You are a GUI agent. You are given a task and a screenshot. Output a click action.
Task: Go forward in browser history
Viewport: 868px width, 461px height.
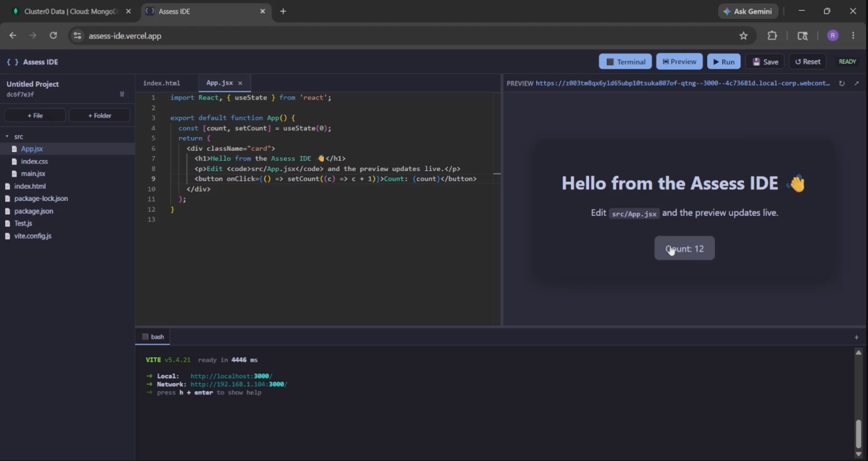click(x=33, y=36)
